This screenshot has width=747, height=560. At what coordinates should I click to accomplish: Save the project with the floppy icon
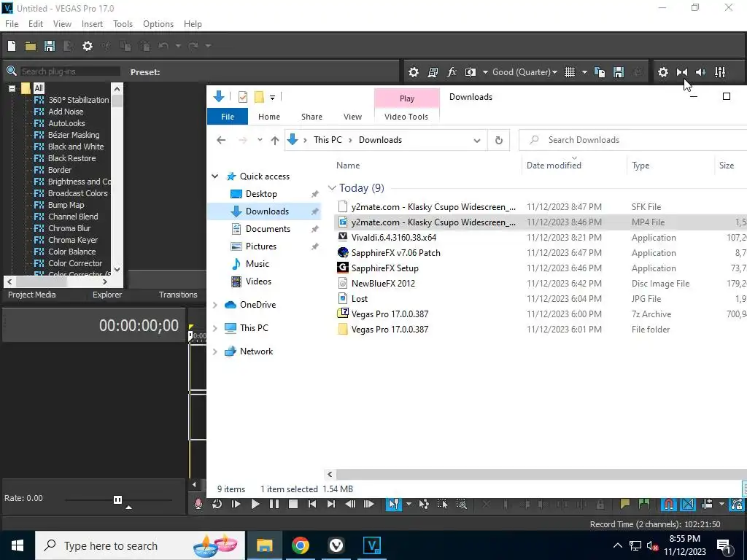tap(50, 46)
